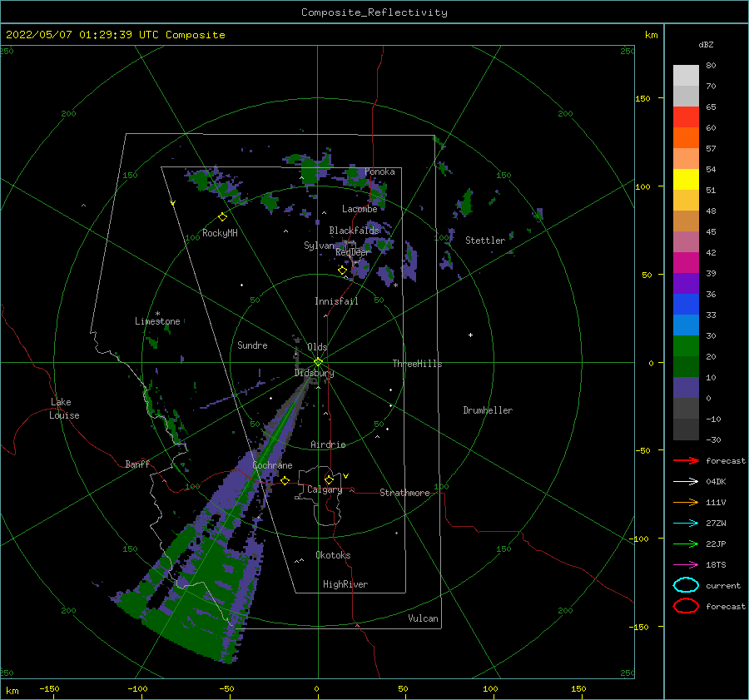Click the slate purple 0–10 dBZ swatch
Screen dimensions: 749x700
686,388
